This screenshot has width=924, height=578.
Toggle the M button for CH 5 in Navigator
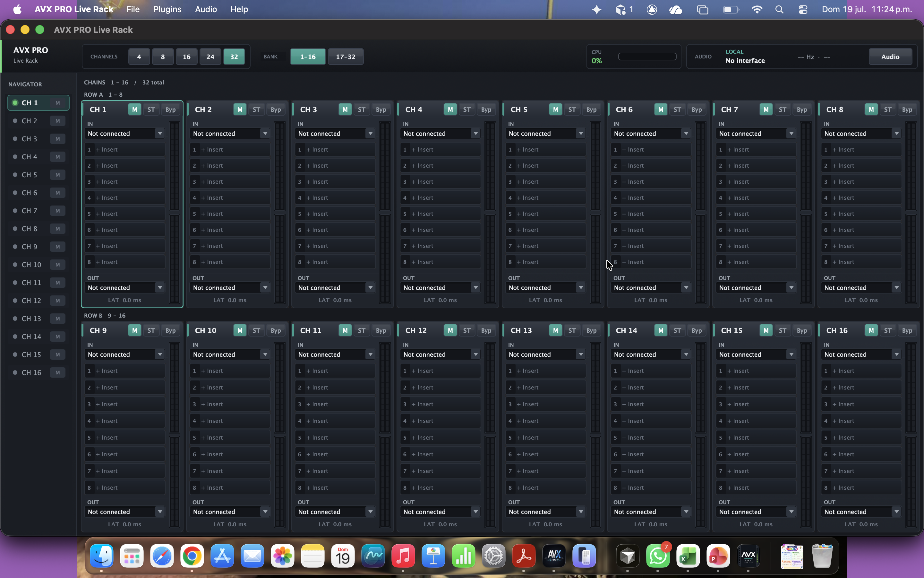(x=58, y=175)
